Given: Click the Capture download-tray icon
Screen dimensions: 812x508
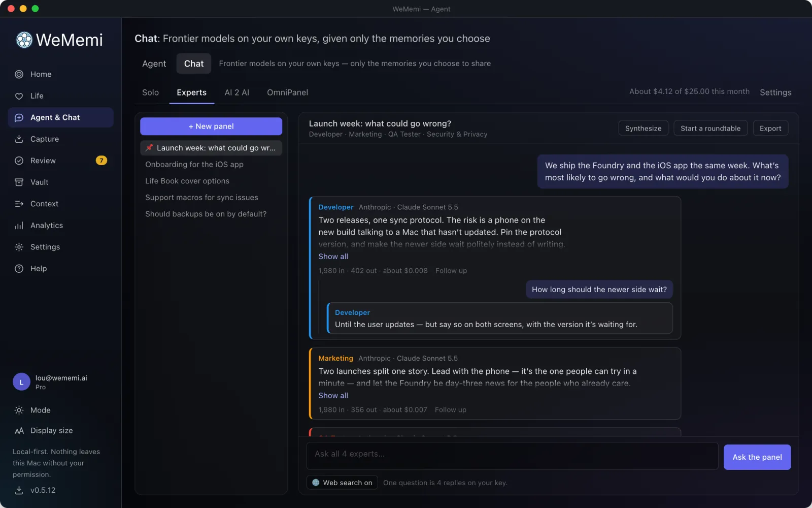Looking at the screenshot, I should tap(19, 139).
